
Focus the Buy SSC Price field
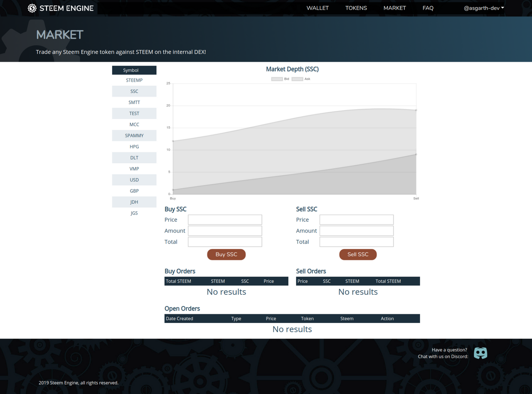point(225,220)
